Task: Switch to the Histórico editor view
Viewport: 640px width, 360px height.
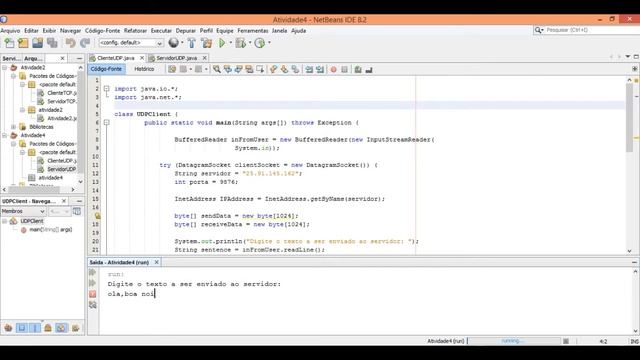Action: tap(144, 69)
